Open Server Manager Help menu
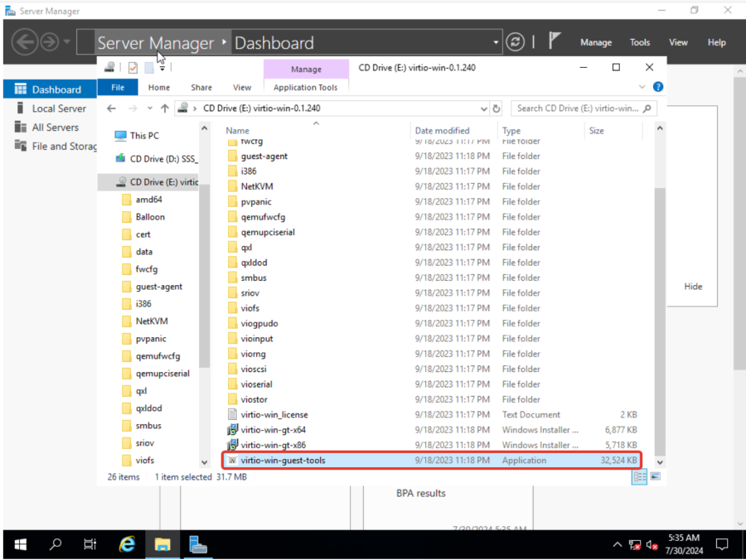 [716, 42]
